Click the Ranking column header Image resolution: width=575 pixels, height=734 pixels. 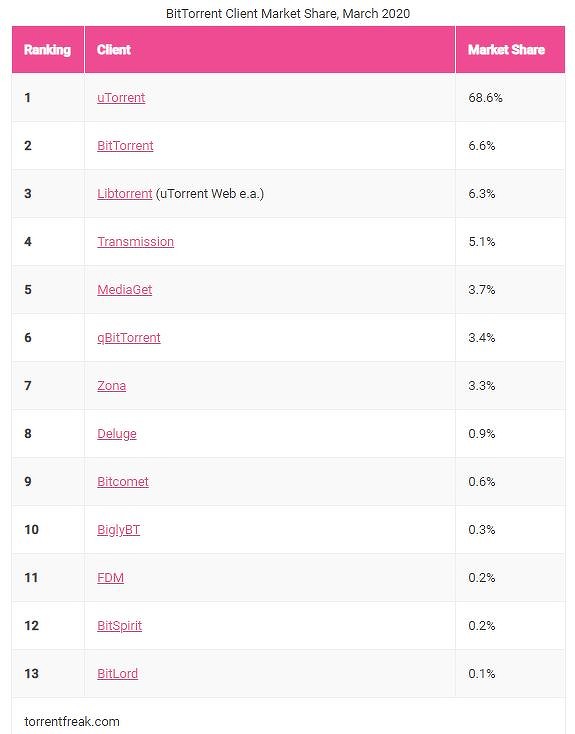tap(47, 50)
